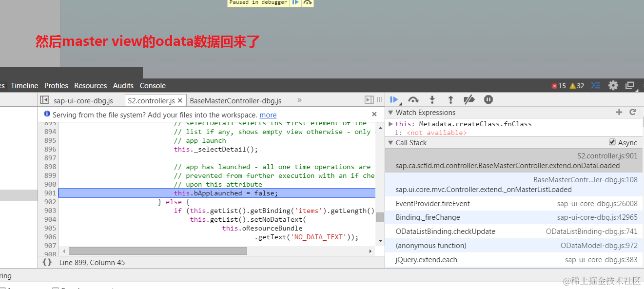The width and height of the screenshot is (644, 289).
Task: Open the Timeline panel
Action: click(x=24, y=86)
